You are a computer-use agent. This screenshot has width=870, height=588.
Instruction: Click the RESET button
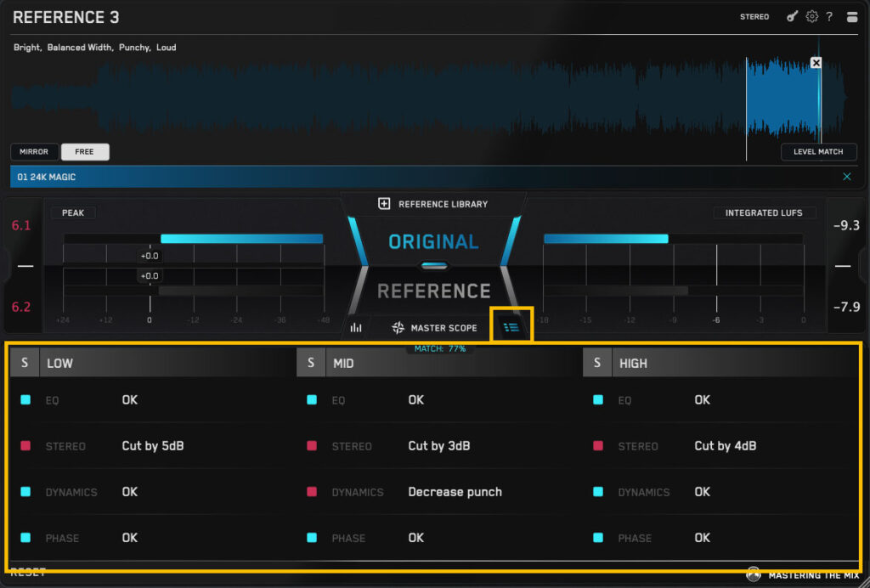point(28,573)
